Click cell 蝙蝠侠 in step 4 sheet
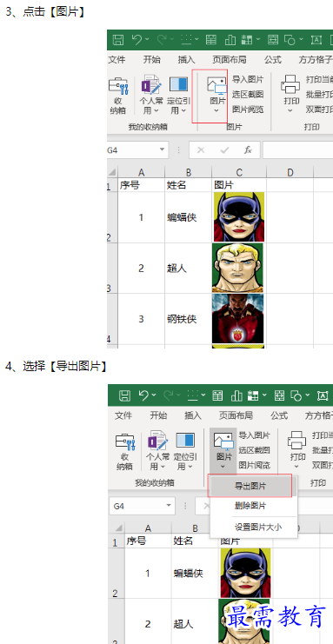The image size is (333, 644). (196, 573)
